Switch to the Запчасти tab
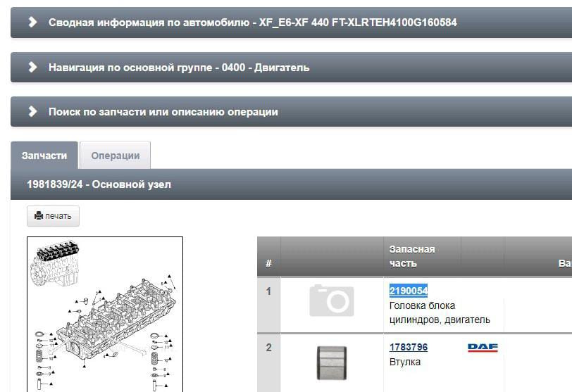Viewport: 572px width, 392px height. [44, 156]
